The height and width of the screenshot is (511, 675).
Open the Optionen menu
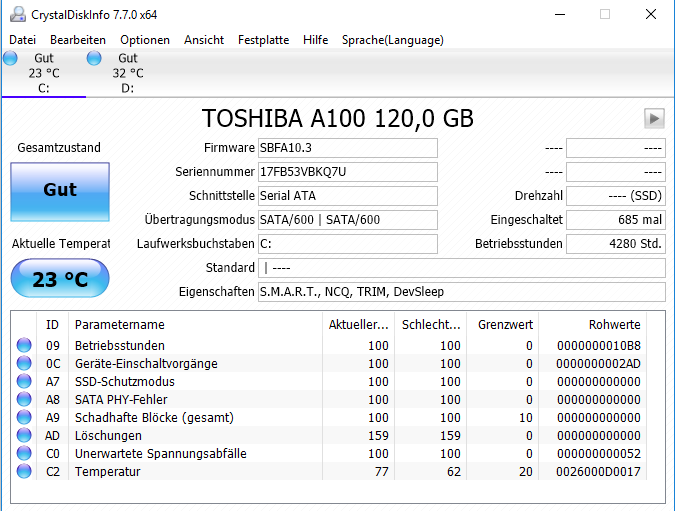tap(145, 40)
